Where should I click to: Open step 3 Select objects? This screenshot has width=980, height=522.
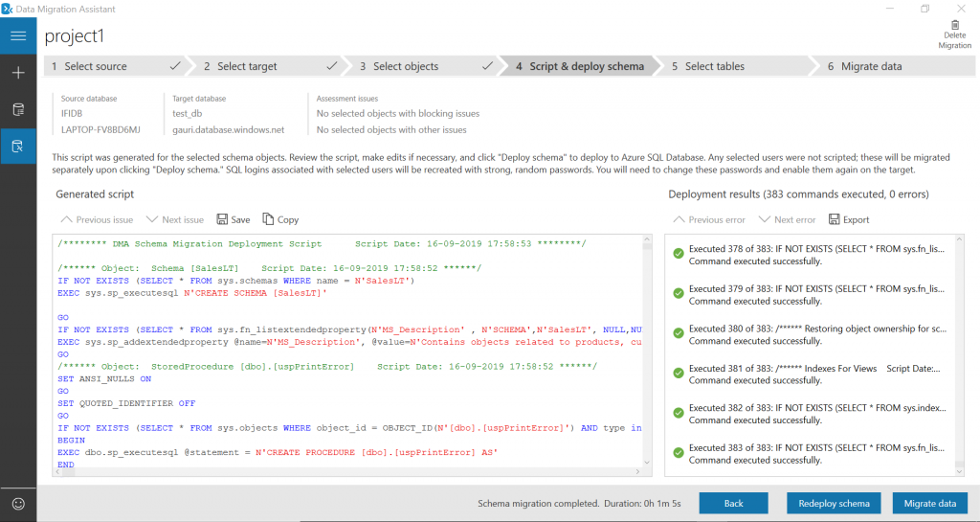(x=424, y=66)
